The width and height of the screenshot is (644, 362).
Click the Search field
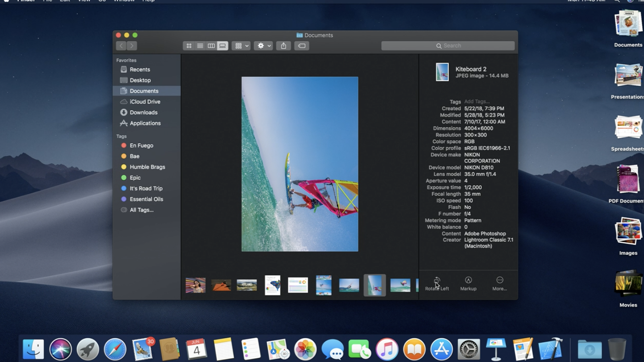448,46
